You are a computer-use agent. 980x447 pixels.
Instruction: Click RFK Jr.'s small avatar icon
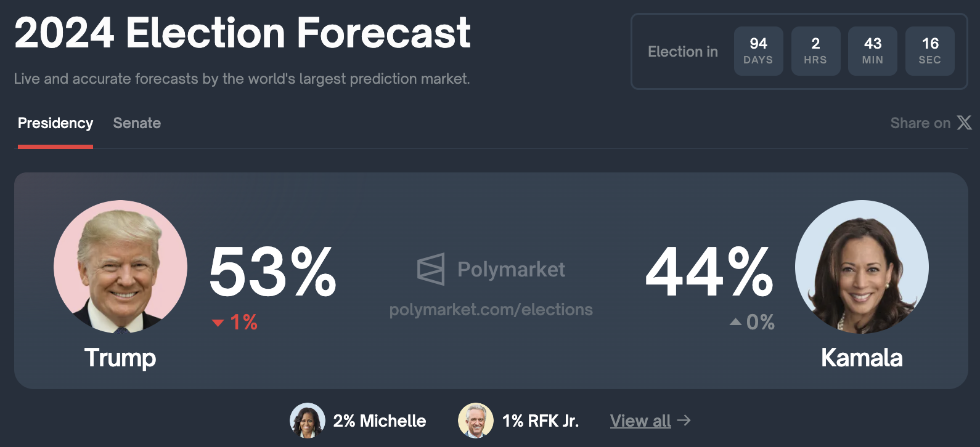click(x=476, y=421)
